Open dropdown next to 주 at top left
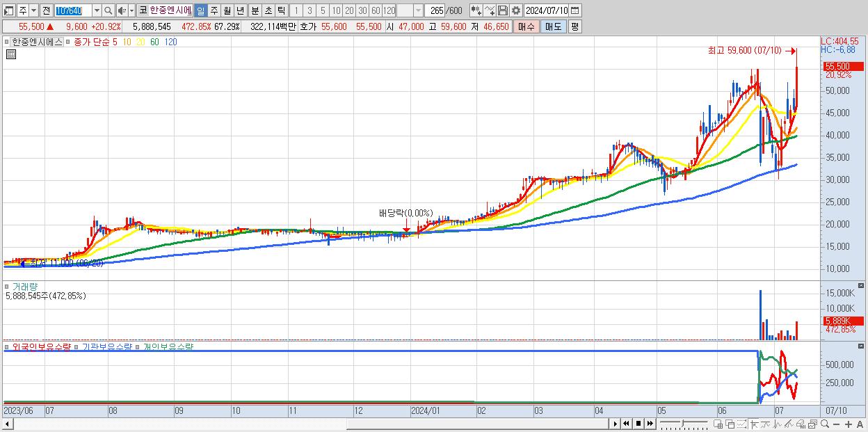 click(x=33, y=10)
